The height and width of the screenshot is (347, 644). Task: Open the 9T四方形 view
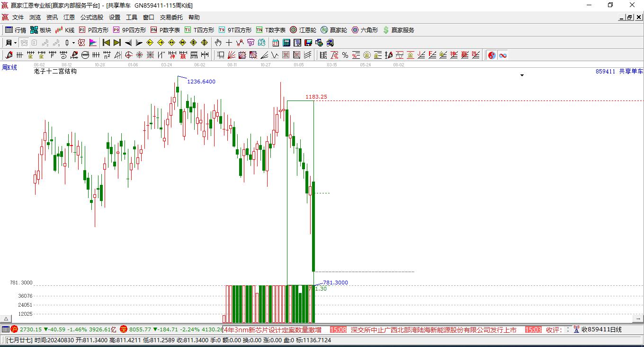coord(235,30)
